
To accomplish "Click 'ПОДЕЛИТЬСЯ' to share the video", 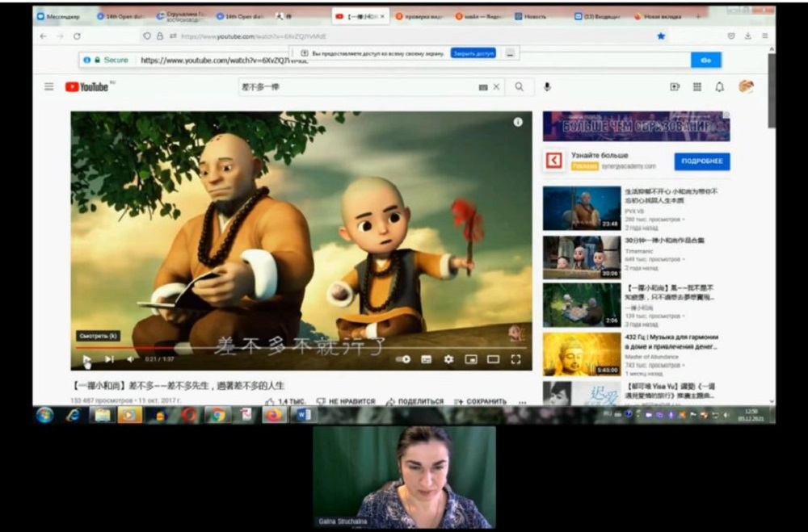I will pyautogui.click(x=415, y=401).
